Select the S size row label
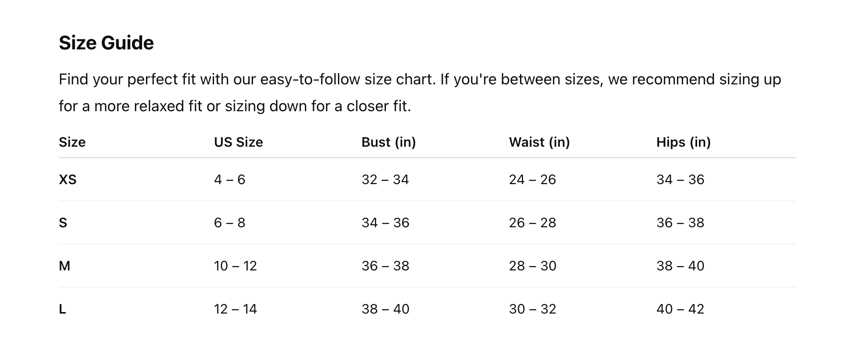The width and height of the screenshot is (868, 350). coord(63,223)
